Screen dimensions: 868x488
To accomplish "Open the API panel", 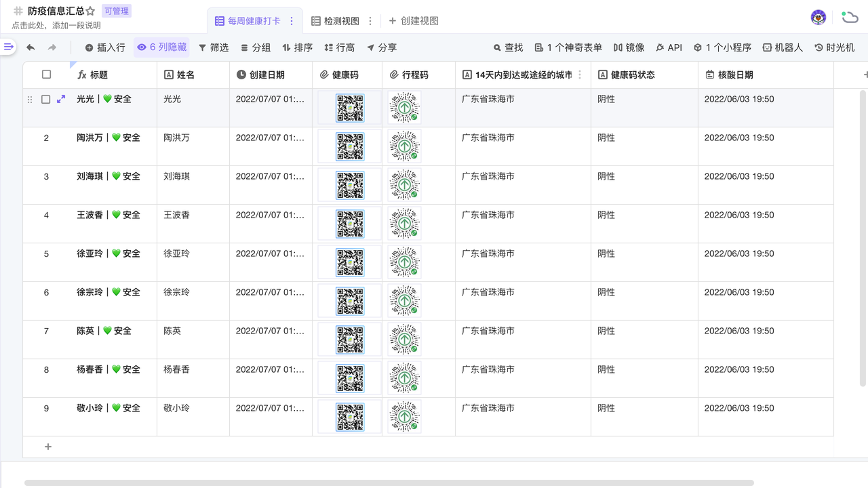I will click(668, 47).
